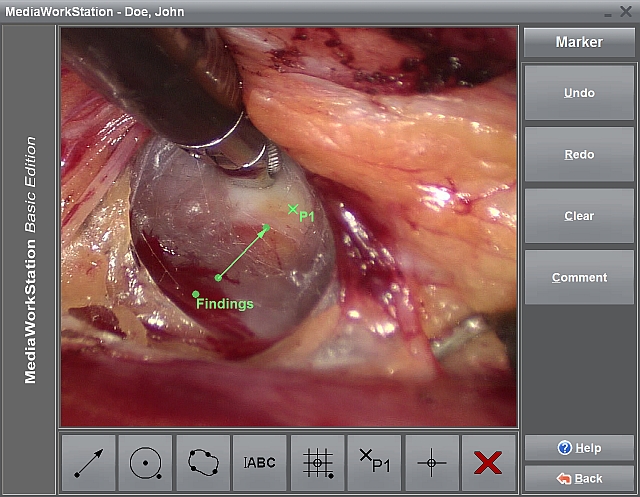The width and height of the screenshot is (640, 497).
Task: Select the green Findings text annotation
Action: [224, 304]
